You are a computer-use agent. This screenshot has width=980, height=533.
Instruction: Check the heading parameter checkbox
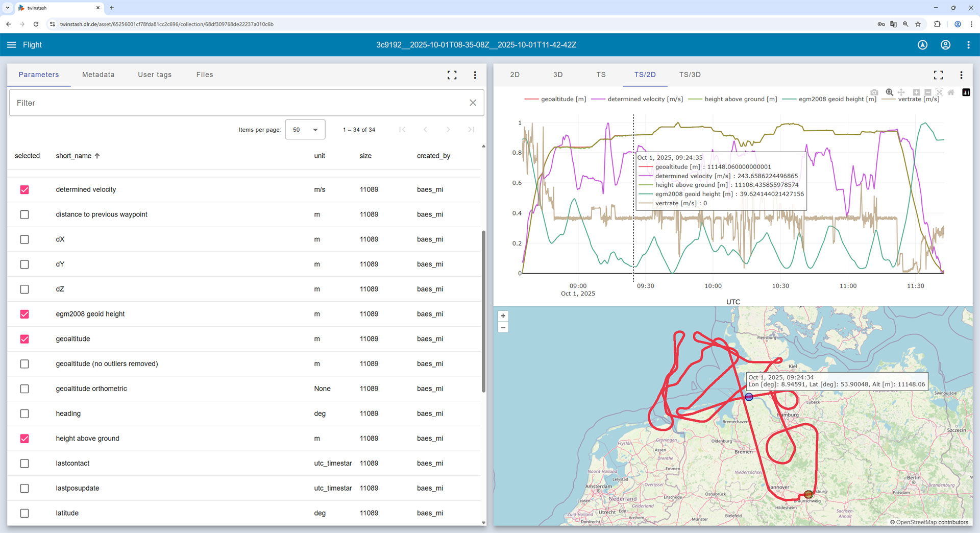[24, 414]
